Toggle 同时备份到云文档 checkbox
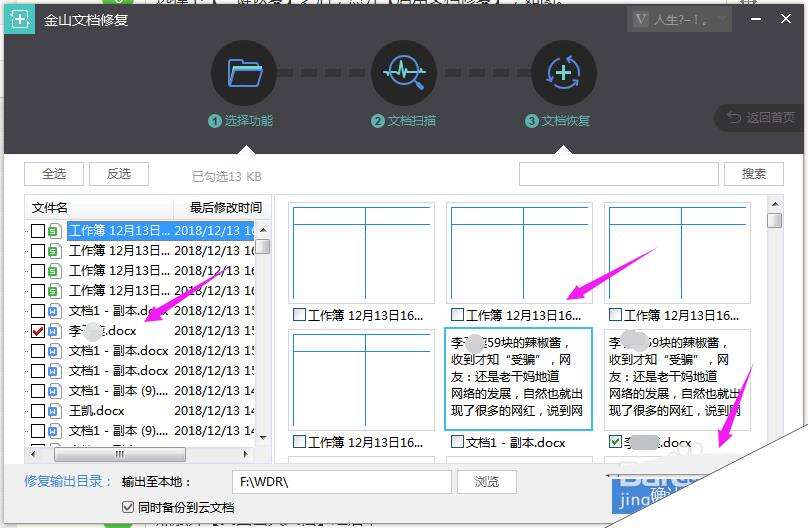Image resolution: width=808 pixels, height=528 pixels. pos(128,507)
